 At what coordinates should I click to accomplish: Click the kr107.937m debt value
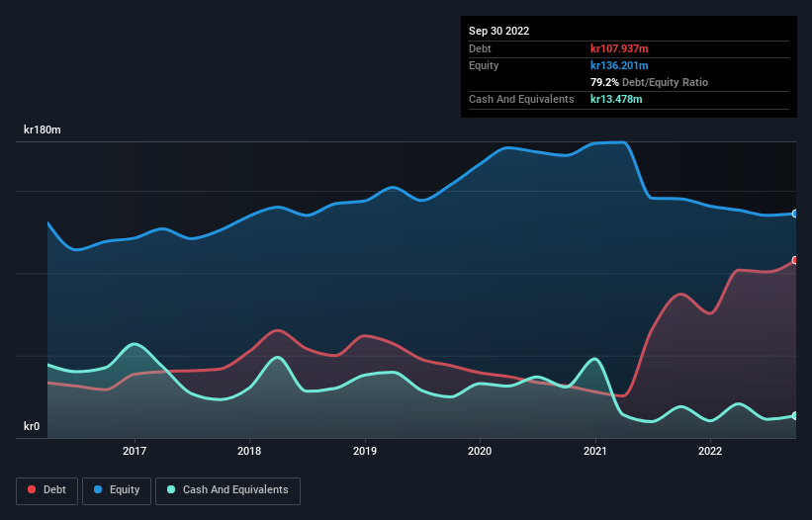click(619, 48)
